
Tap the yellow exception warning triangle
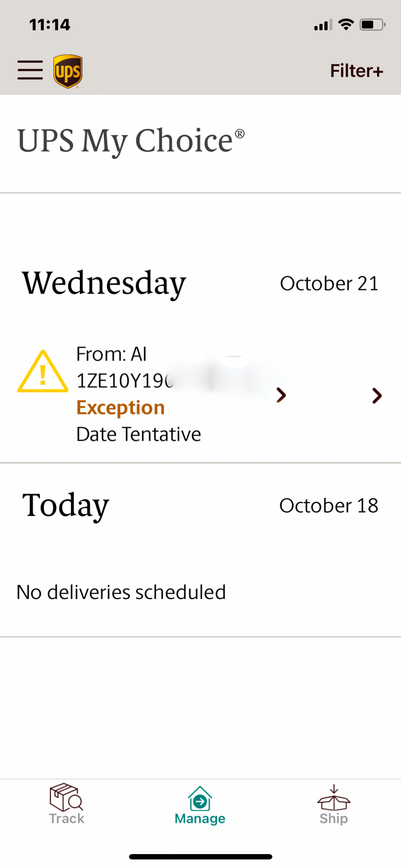click(x=43, y=372)
